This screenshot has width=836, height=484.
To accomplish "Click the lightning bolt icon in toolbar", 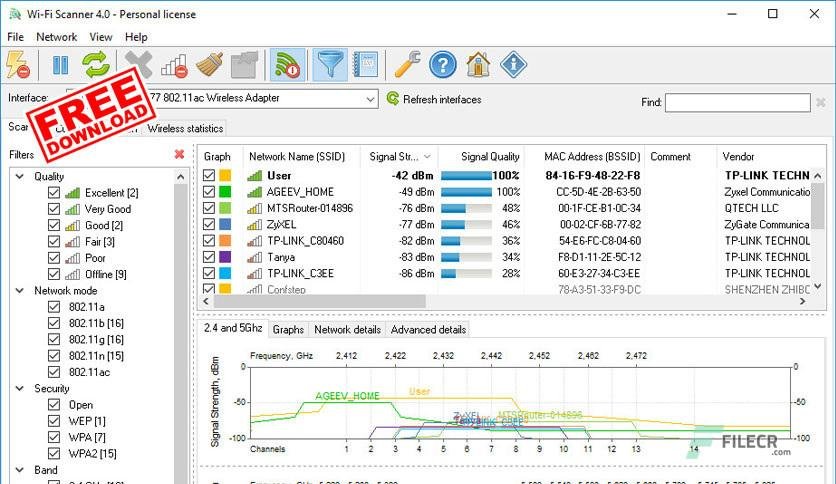I will point(18,64).
